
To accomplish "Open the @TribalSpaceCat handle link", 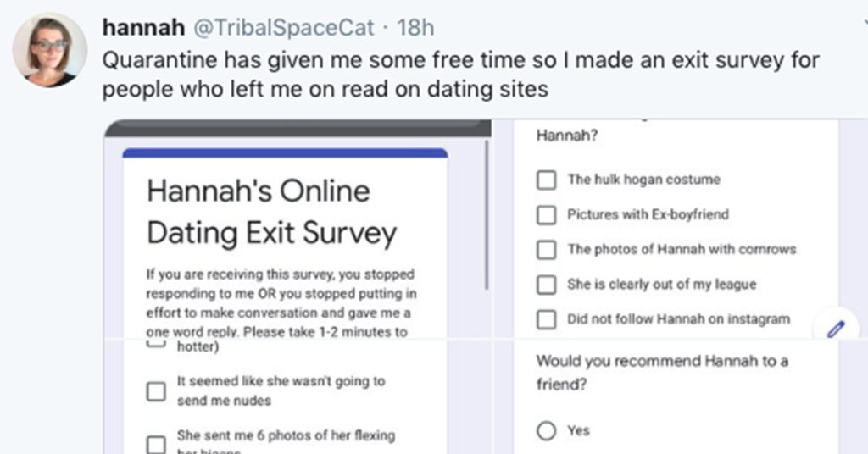I will (283, 27).
